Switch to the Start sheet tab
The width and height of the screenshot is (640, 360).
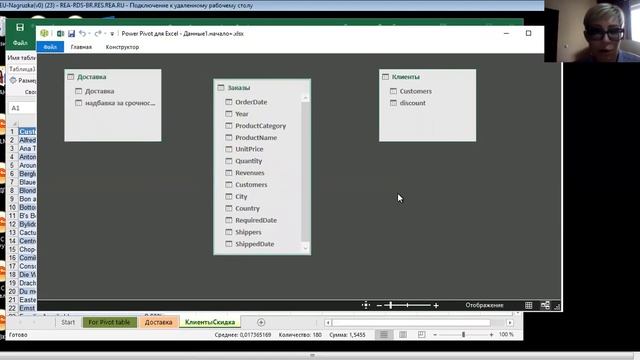coord(68,322)
